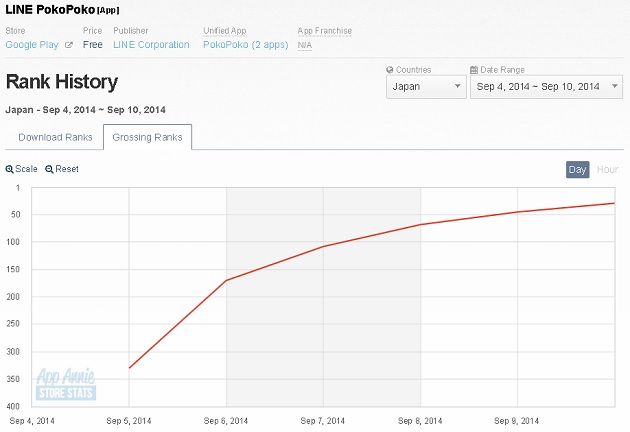Click the Free price value
The height and width of the screenshot is (432, 630).
point(93,45)
